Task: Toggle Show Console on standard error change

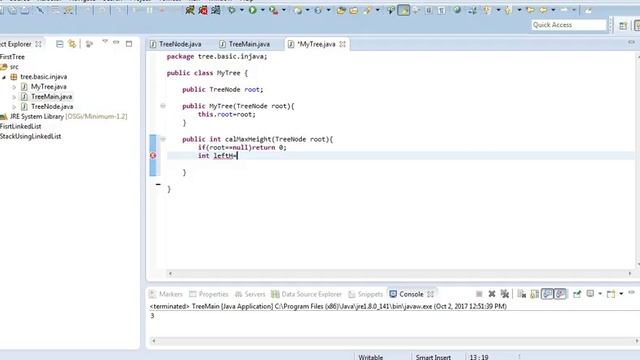Action: 560,294
